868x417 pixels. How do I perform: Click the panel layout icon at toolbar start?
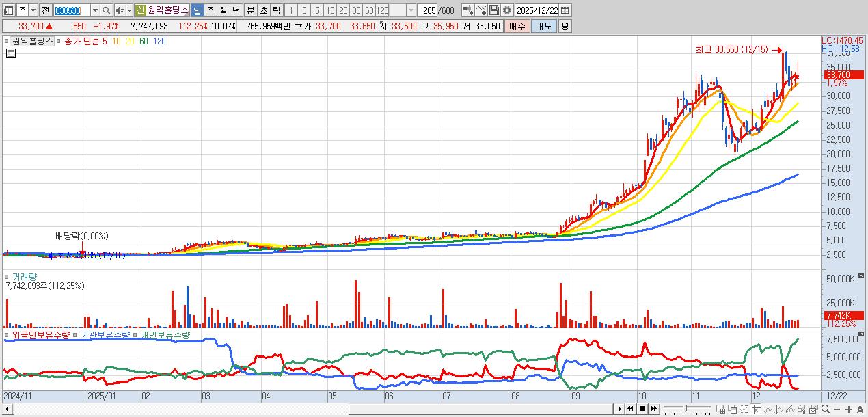pos(9,10)
